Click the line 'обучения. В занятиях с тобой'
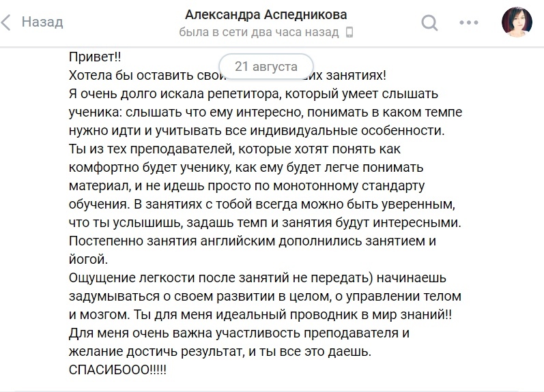This screenshot has height=392, width=544. tap(262, 204)
